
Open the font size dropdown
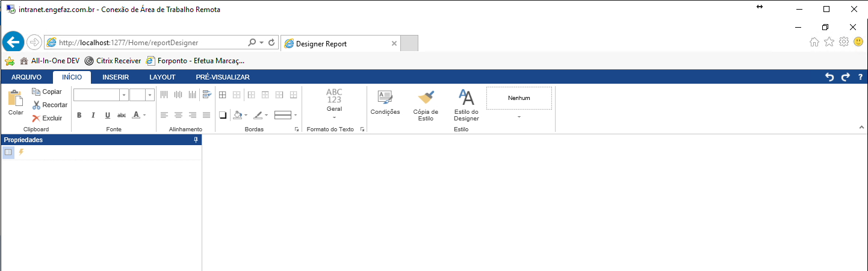149,95
